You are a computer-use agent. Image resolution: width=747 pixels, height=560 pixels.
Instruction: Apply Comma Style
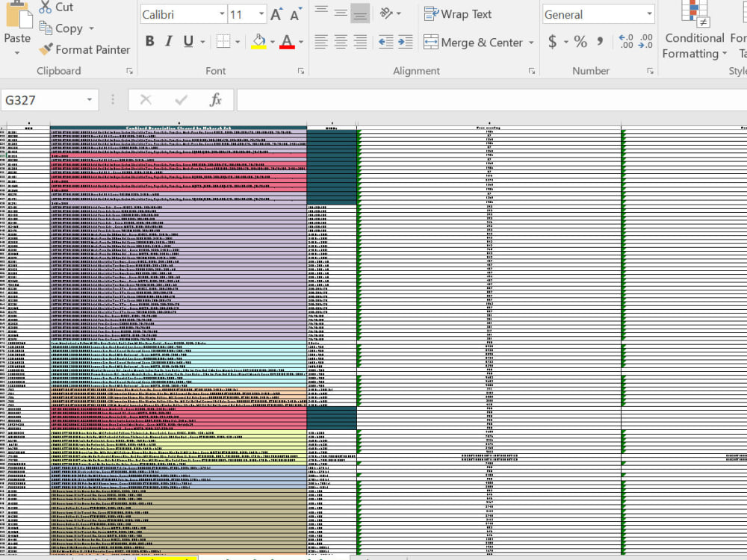click(601, 42)
